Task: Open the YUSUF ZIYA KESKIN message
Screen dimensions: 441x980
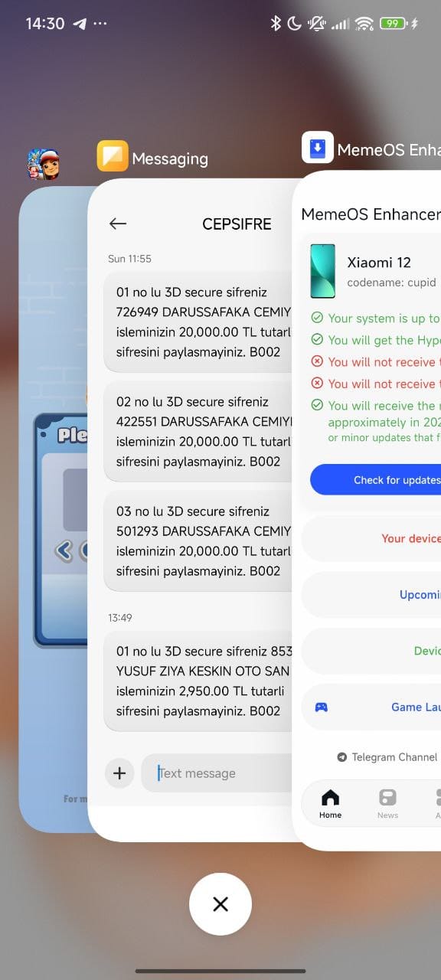Action: point(199,681)
